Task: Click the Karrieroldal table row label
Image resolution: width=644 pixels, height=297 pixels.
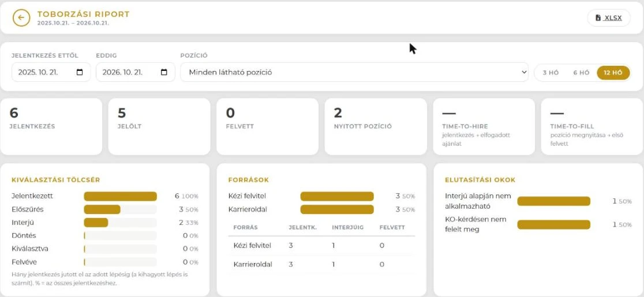Action: [x=253, y=264]
